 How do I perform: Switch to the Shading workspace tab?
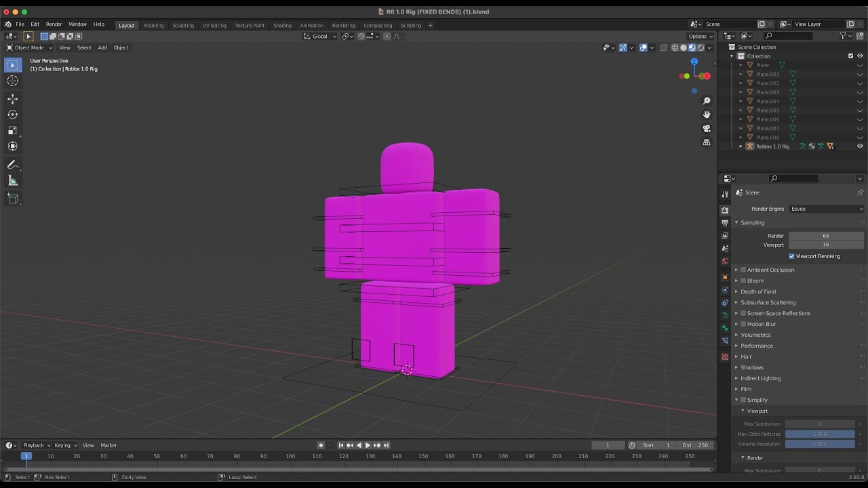pos(282,25)
